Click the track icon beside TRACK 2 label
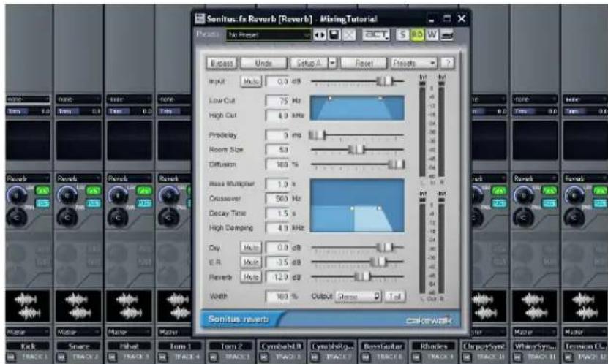Image resolution: width=608 pixels, height=364 pixels. (x=61, y=357)
